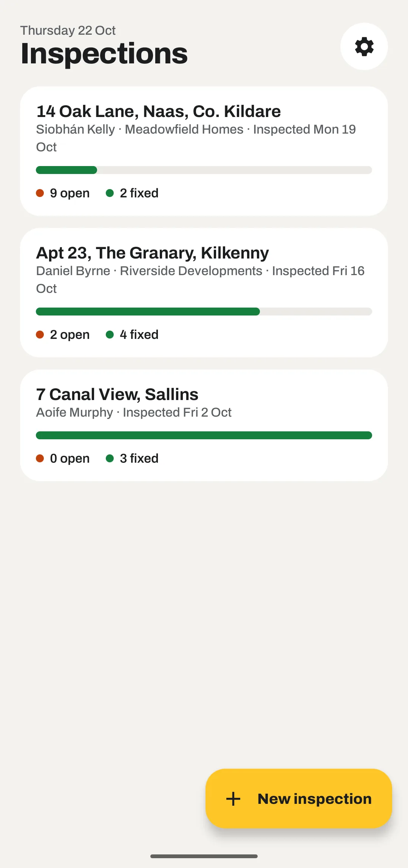Open the 7 Canal View, Sallins inspection

(x=204, y=425)
